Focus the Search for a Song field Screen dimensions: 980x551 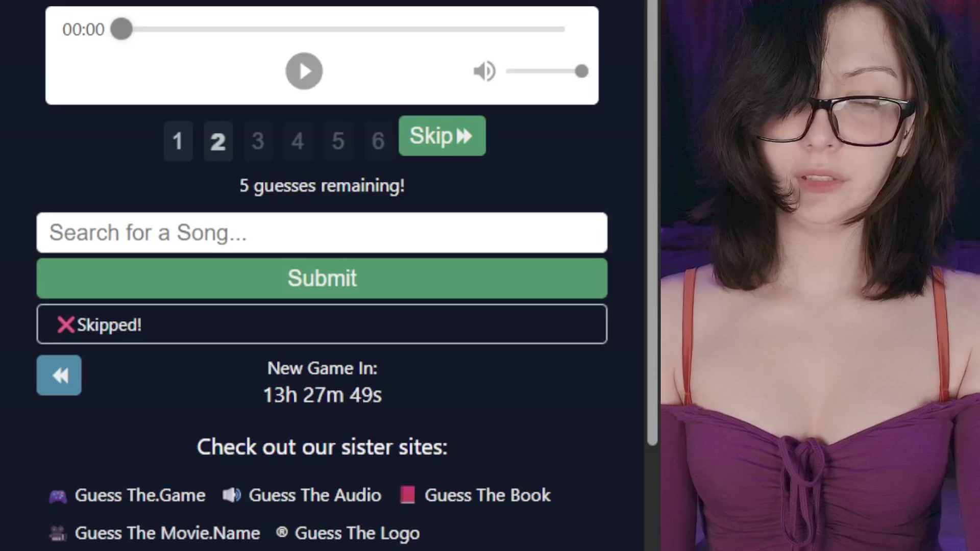tap(322, 233)
